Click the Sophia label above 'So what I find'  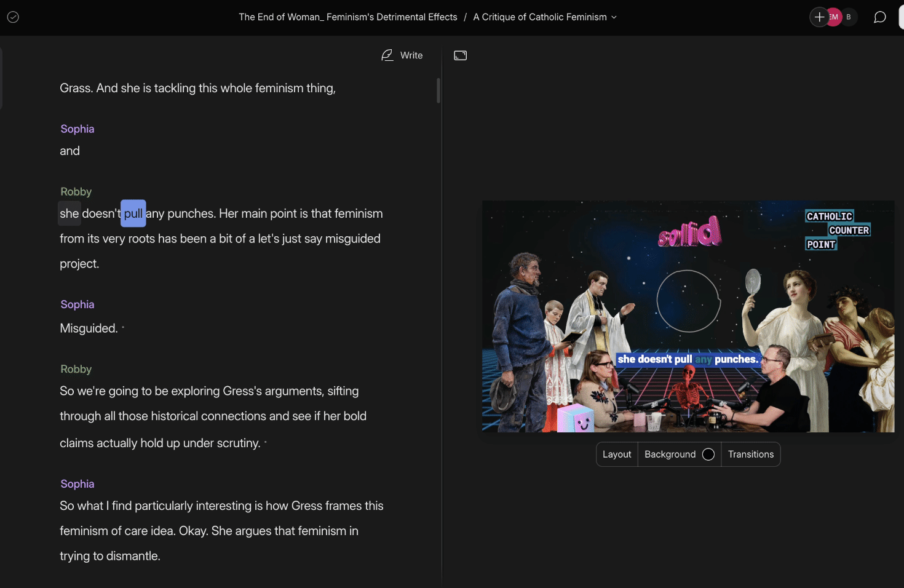(x=77, y=484)
